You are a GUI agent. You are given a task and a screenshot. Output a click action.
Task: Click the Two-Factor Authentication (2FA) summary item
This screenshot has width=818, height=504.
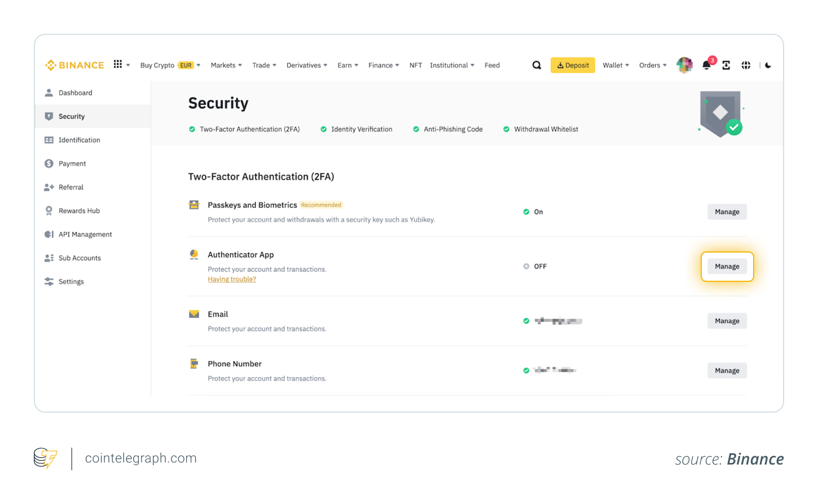244,129
